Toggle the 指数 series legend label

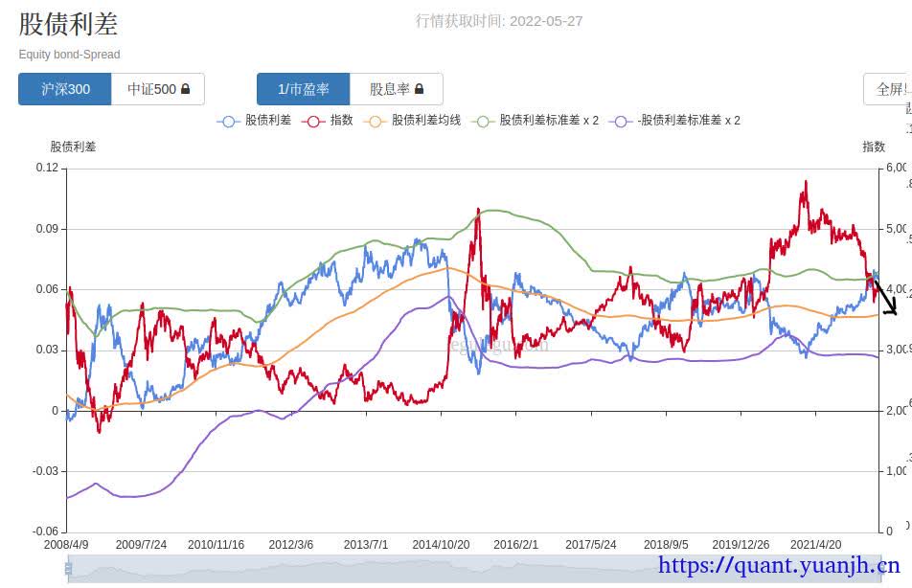tap(342, 121)
